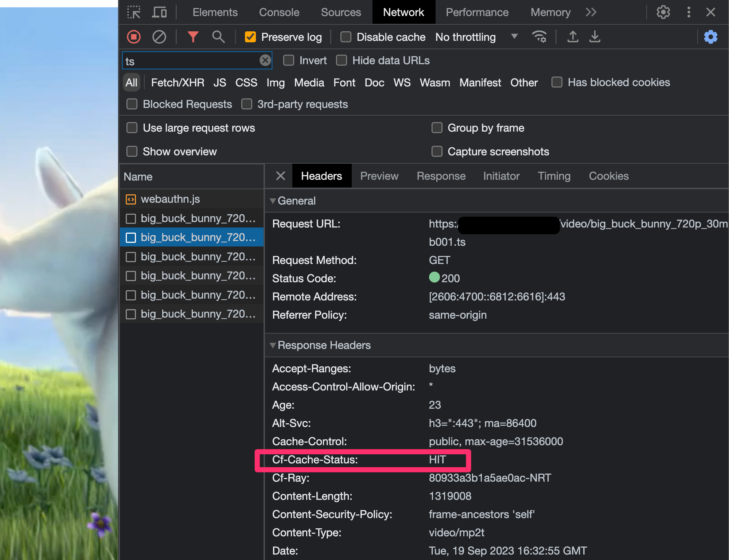Open network search with magnifier icon
Viewport: 729px width, 560px height.
click(x=218, y=37)
